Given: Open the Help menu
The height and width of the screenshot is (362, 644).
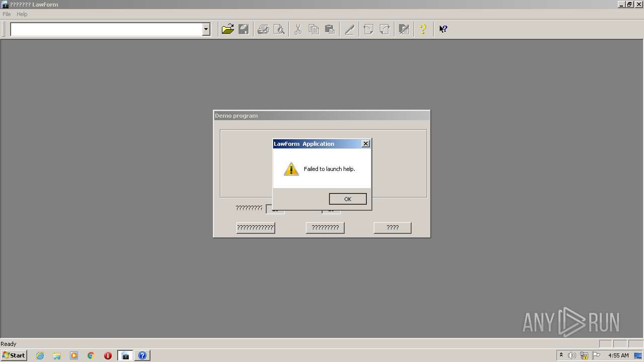Looking at the screenshot, I should click(x=22, y=14).
